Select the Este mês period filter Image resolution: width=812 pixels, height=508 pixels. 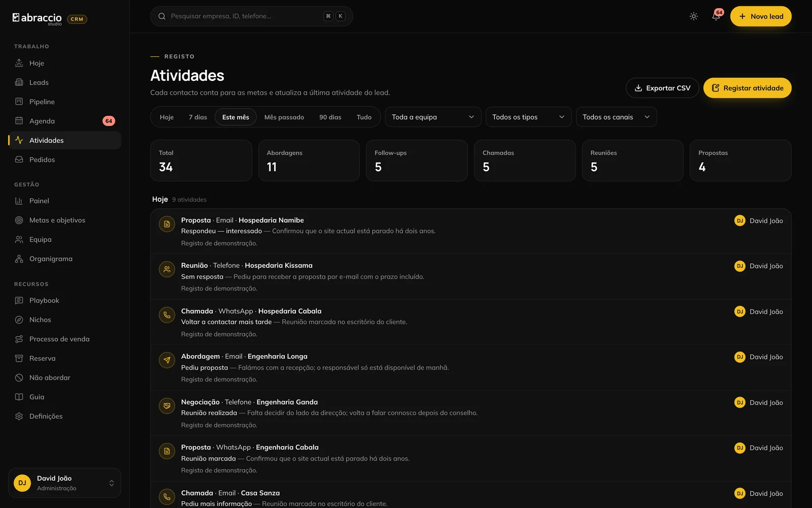pos(235,117)
